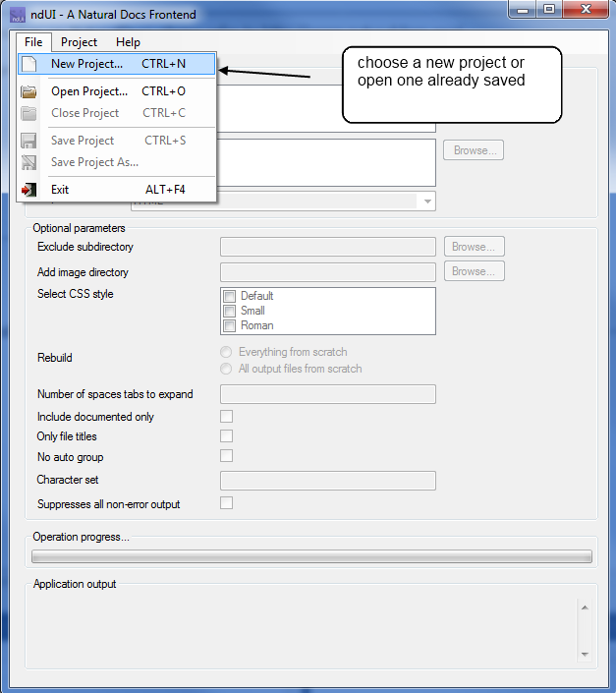Click the Save Project As icon

click(x=29, y=162)
